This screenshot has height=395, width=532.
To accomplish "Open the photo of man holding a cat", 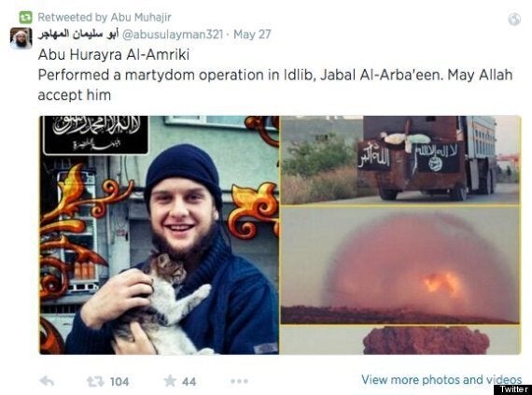I will (160, 235).
